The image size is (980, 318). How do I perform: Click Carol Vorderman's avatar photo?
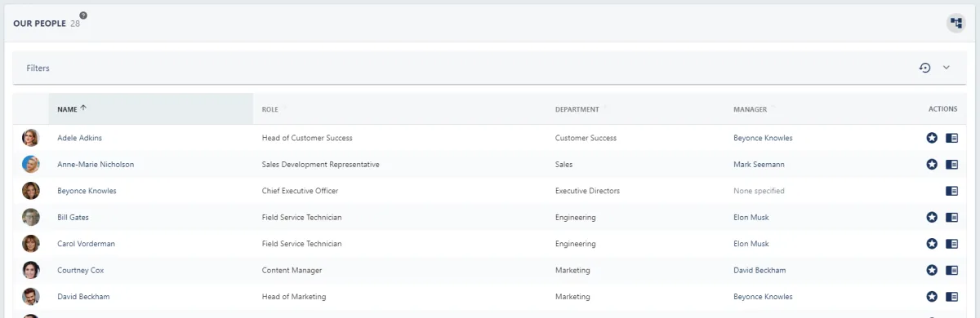(31, 243)
